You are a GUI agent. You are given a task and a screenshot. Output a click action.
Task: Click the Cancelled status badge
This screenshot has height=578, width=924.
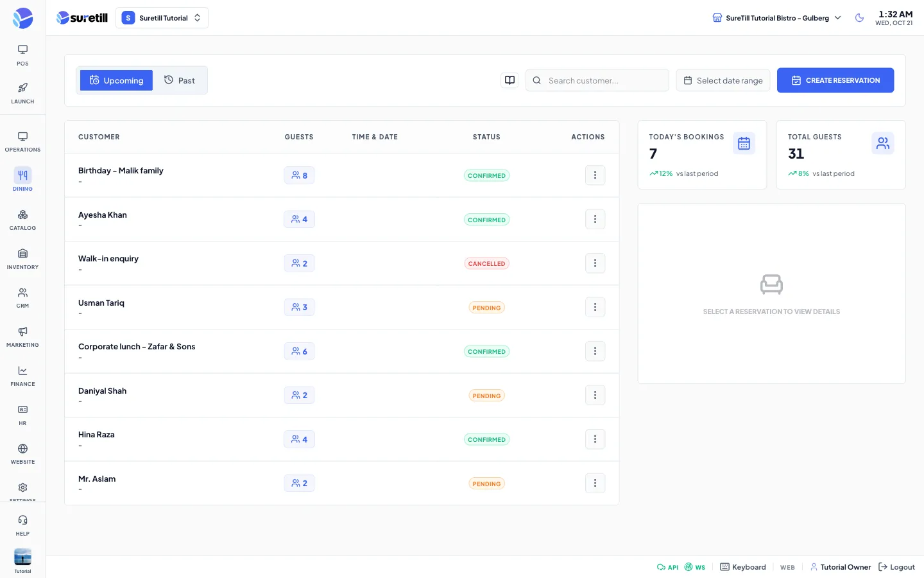coord(486,263)
